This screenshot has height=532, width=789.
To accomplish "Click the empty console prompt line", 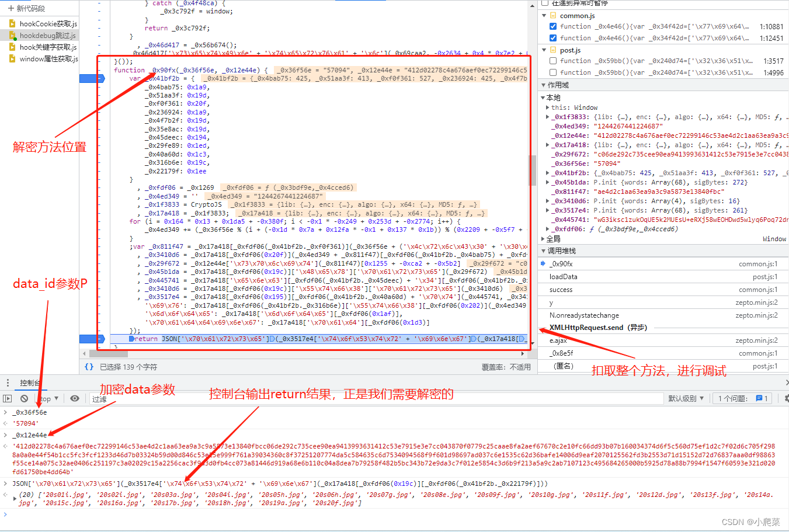I will point(394,514).
